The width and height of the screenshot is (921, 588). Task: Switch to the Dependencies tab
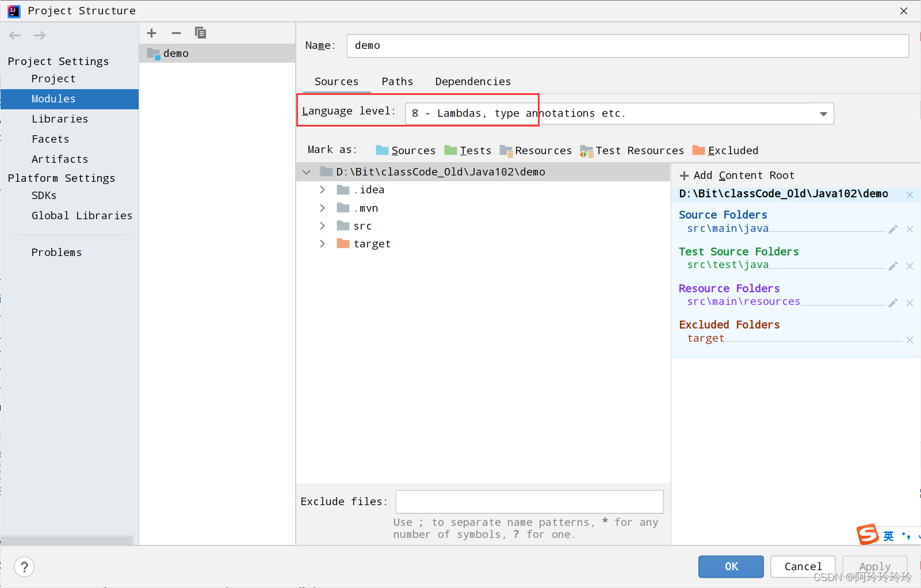[x=473, y=82]
